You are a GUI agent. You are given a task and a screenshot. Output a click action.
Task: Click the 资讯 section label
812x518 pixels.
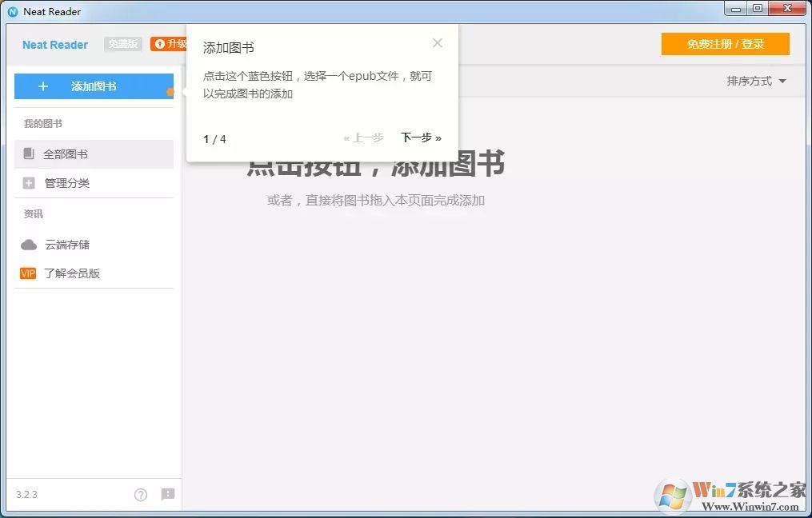click(33, 213)
